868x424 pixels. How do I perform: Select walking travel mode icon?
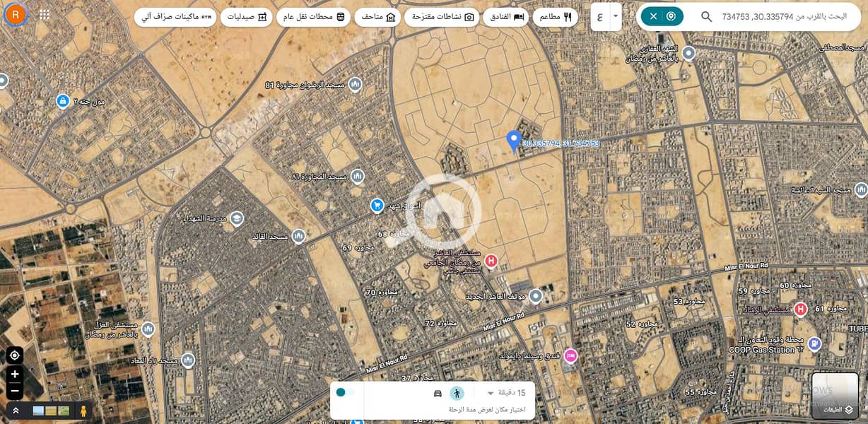point(457,393)
